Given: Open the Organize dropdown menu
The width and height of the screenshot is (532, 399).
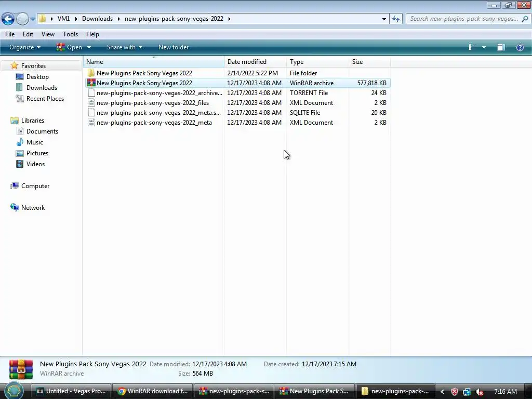Looking at the screenshot, I should click(x=25, y=47).
